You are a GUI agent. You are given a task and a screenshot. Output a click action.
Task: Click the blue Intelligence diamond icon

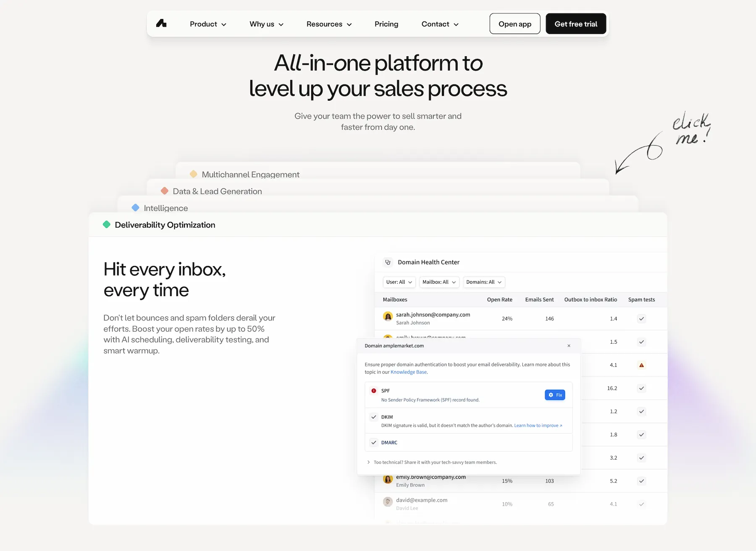click(135, 207)
